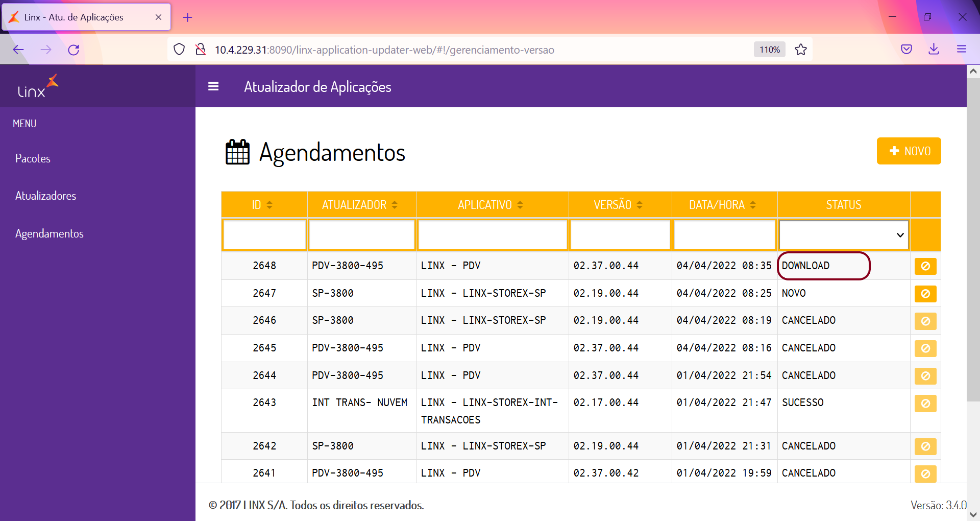Click the page vertical scrollbar thumb
Screen dimensions: 980x521
point(973,240)
